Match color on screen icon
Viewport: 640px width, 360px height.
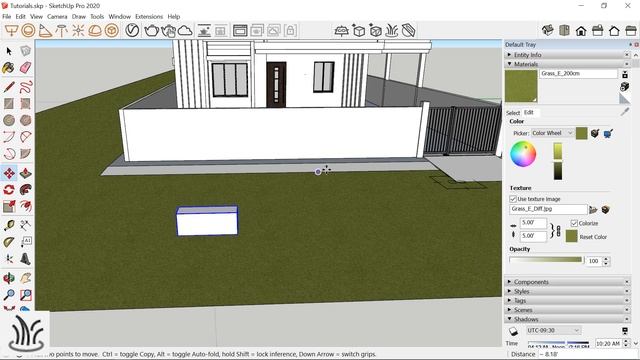(608, 133)
